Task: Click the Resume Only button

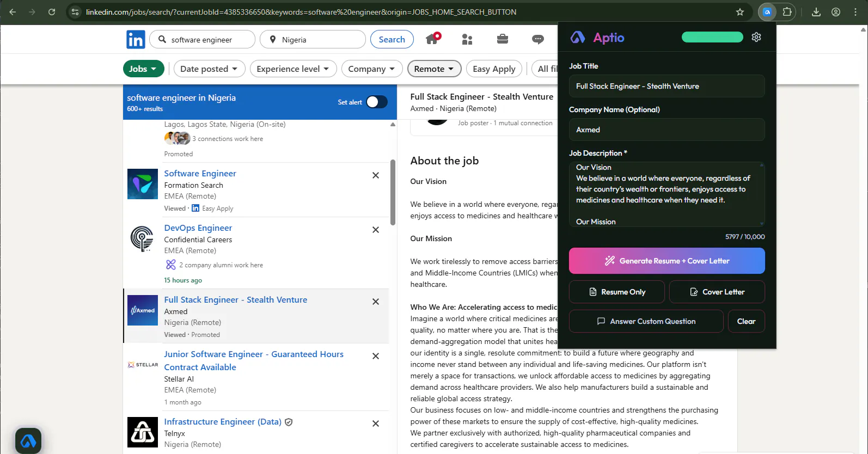Action: (617, 292)
